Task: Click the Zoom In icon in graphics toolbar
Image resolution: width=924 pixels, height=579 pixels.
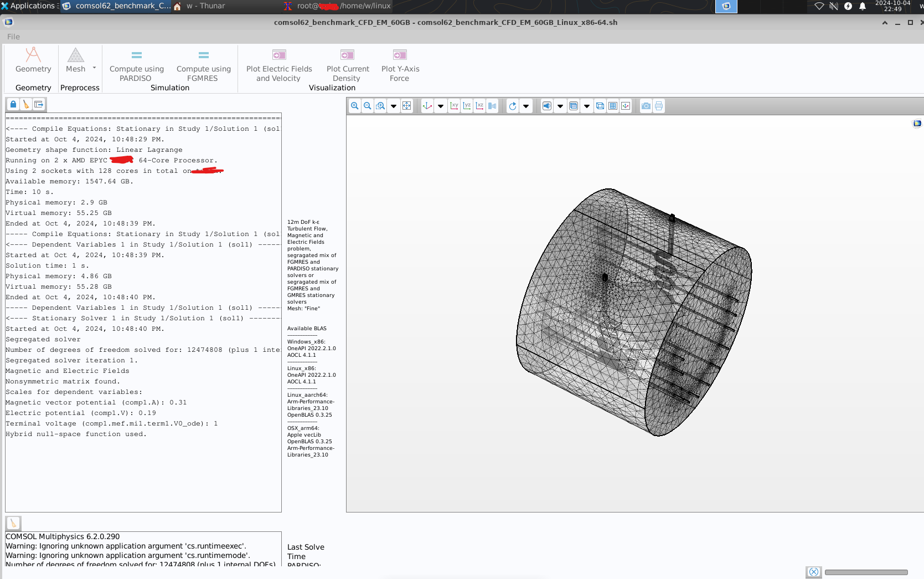Action: (354, 106)
